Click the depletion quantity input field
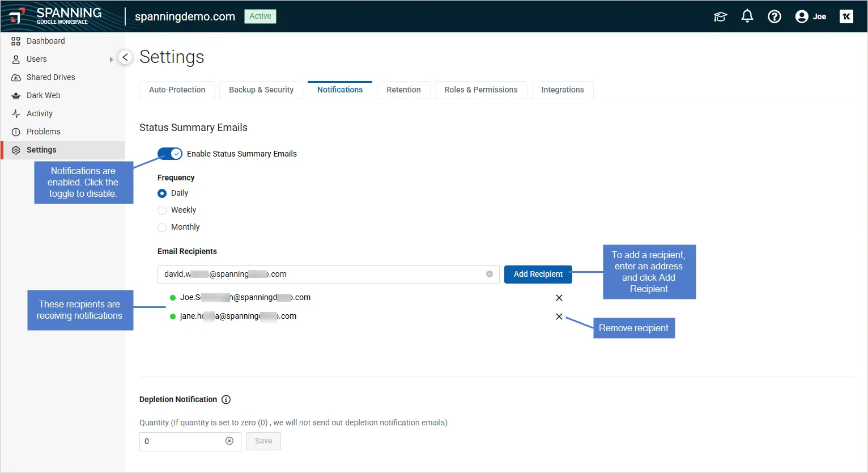The image size is (868, 473). pyautogui.click(x=181, y=441)
